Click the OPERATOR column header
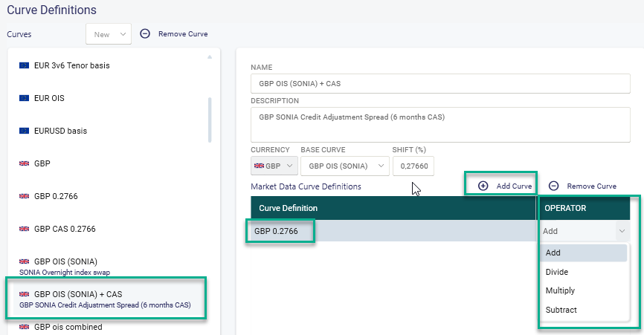Viewport: 644px width, 335px height. click(583, 208)
